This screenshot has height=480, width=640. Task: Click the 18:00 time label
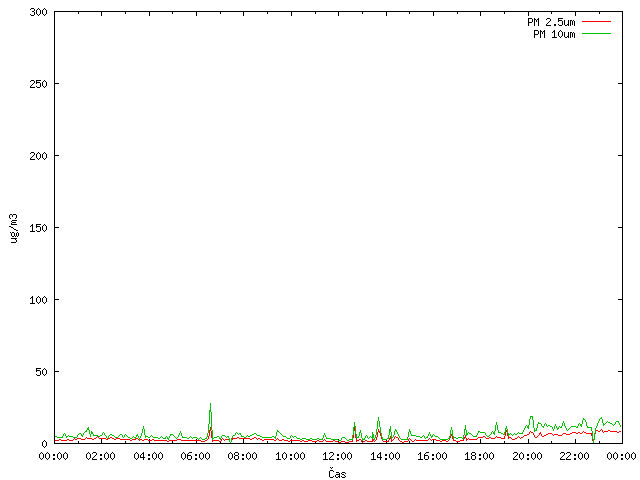click(479, 456)
